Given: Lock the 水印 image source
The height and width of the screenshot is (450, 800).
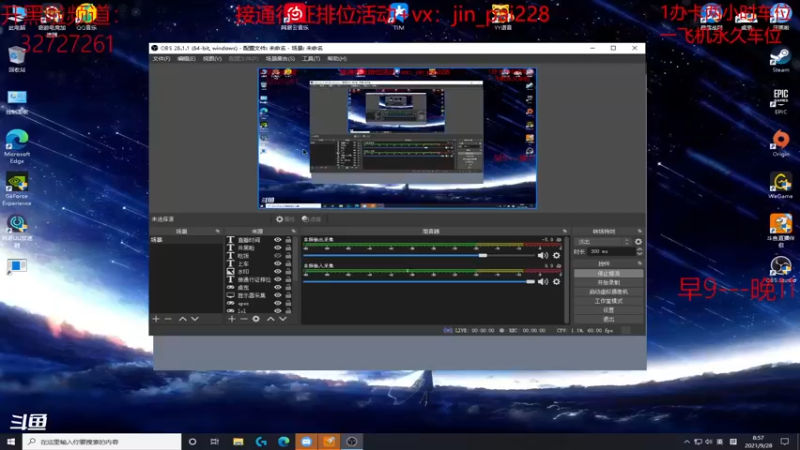Looking at the screenshot, I should (288, 271).
